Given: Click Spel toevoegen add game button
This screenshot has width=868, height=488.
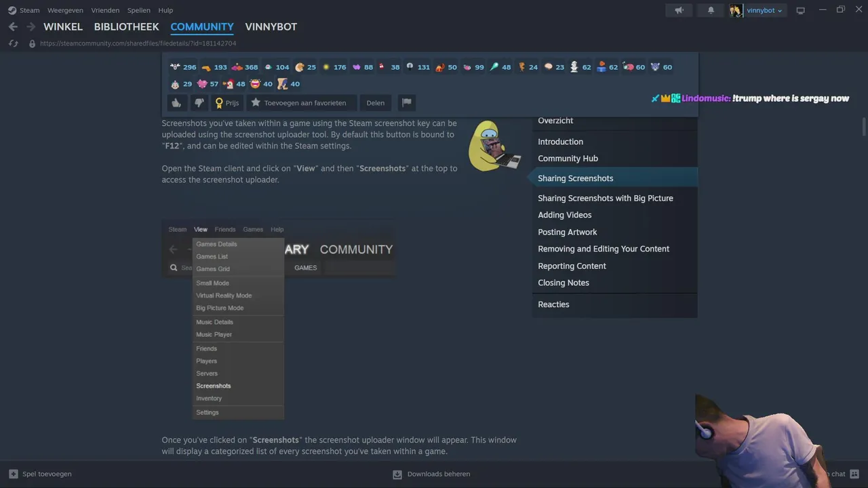Looking at the screenshot, I should click(x=40, y=474).
